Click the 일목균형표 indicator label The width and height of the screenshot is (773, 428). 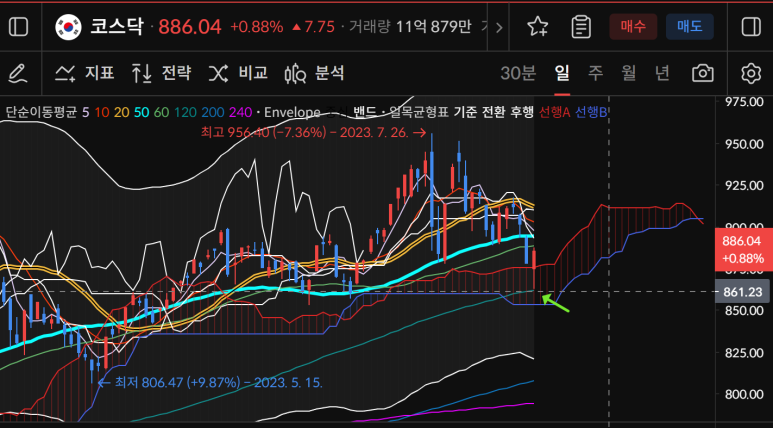(418, 112)
